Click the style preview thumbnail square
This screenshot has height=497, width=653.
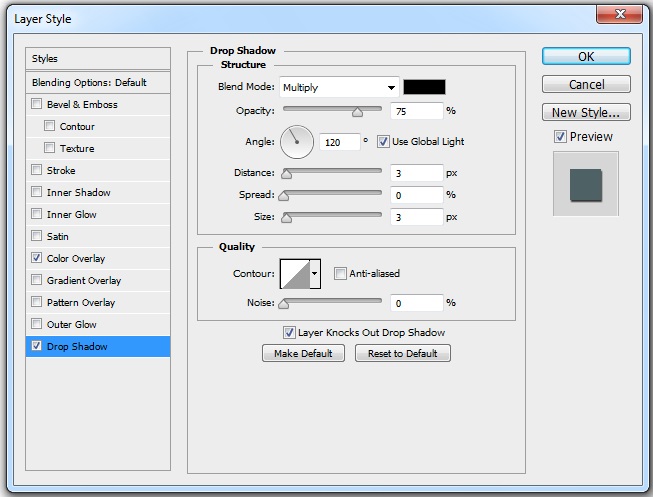coord(586,185)
